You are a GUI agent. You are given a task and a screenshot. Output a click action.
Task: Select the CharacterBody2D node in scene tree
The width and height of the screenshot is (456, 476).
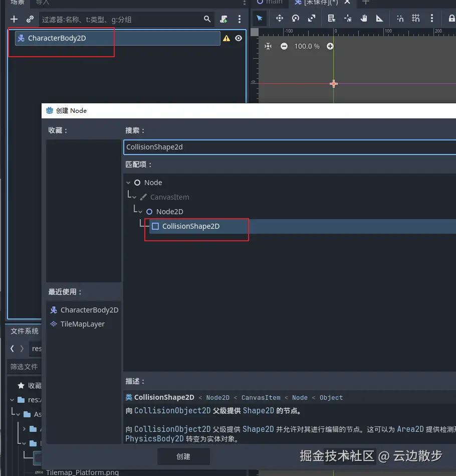click(118, 38)
